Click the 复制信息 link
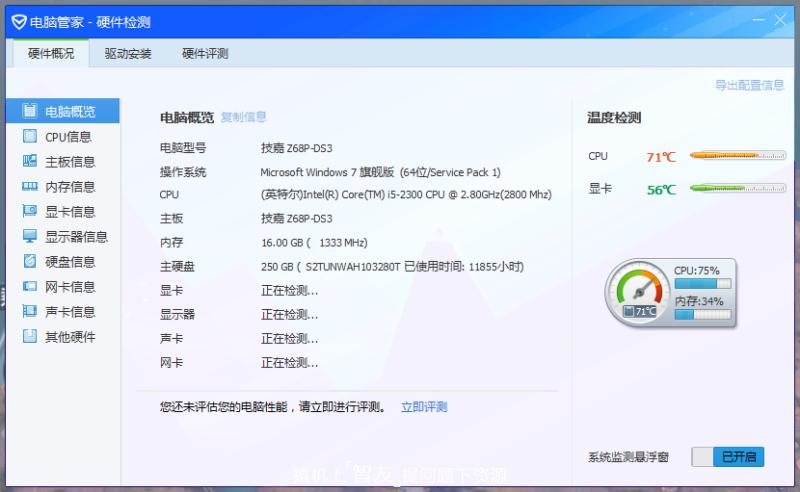Viewport: 800px width, 492px height. click(243, 117)
